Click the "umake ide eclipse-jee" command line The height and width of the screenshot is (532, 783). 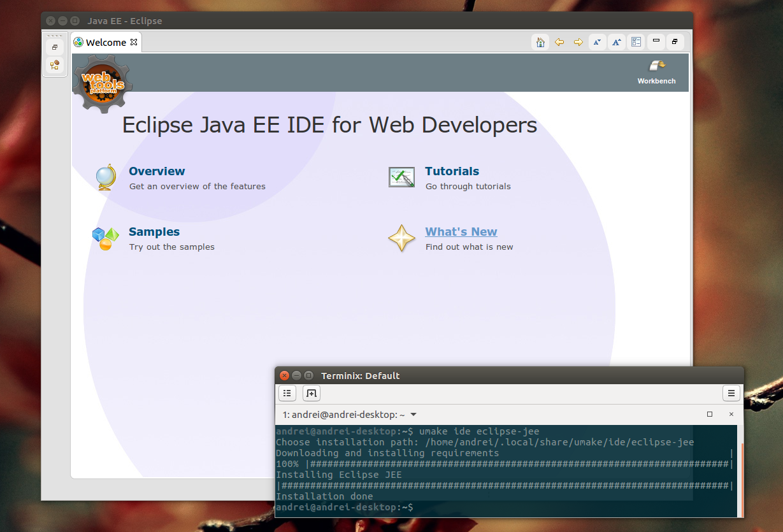pyautogui.click(x=407, y=431)
